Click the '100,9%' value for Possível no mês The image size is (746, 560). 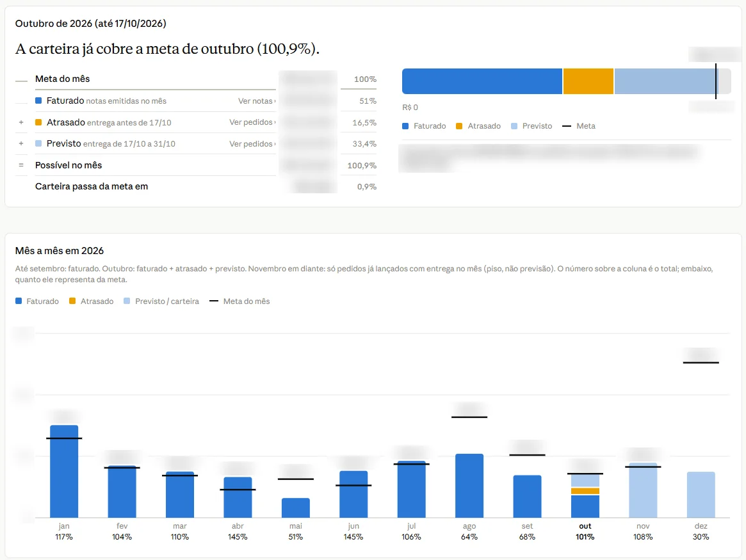point(362,165)
